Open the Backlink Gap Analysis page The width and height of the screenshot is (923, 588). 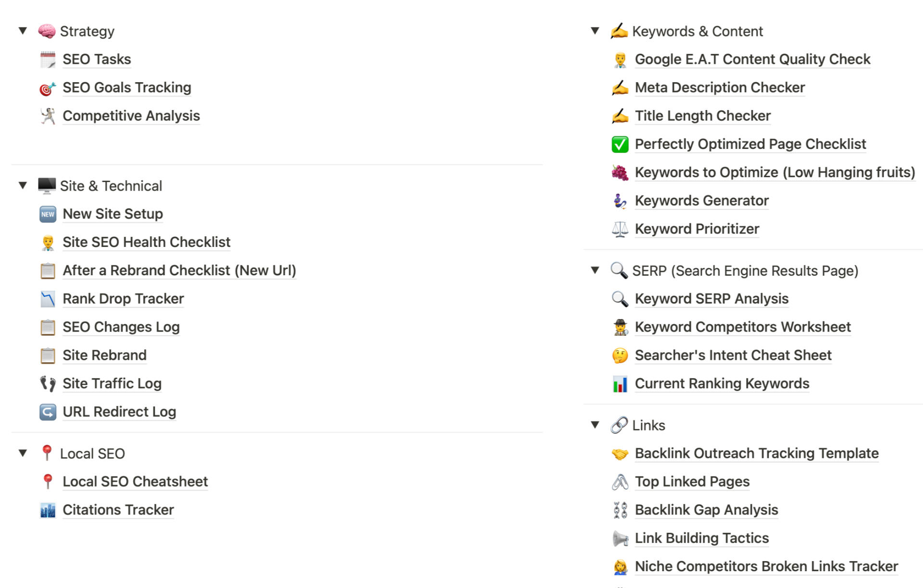pyautogui.click(x=706, y=510)
